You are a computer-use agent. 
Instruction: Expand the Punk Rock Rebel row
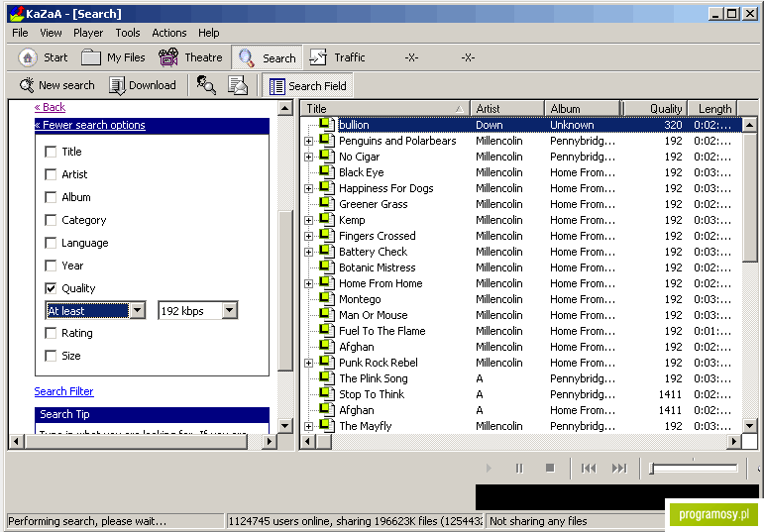pyautogui.click(x=308, y=363)
